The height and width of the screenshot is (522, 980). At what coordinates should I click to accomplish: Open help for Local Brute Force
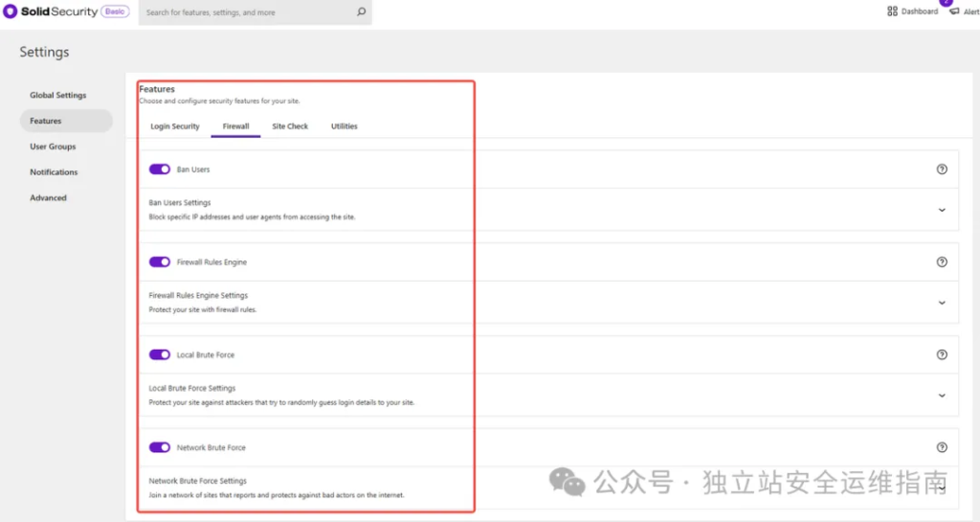[x=942, y=354]
